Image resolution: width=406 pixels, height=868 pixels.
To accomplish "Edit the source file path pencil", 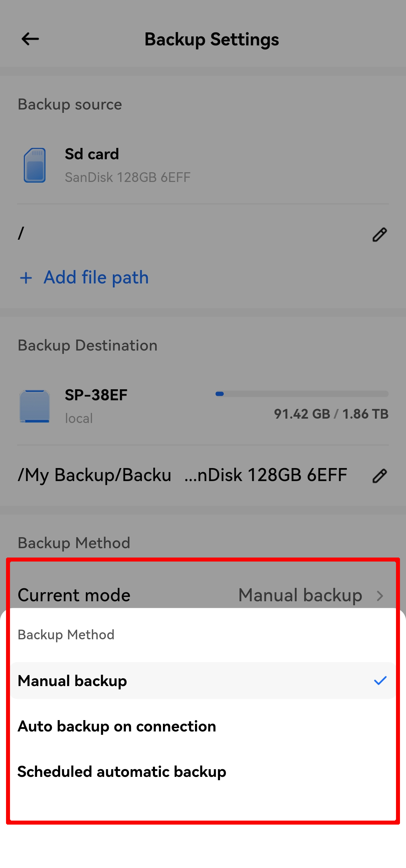I will (379, 234).
